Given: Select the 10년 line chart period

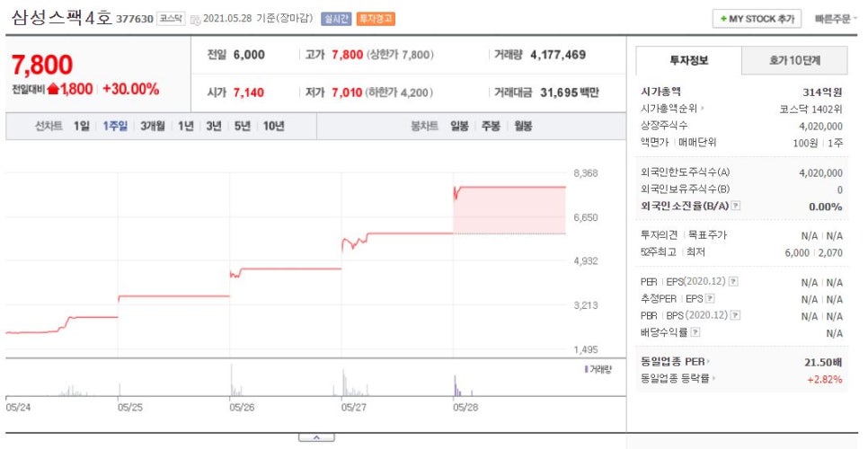Looking at the screenshot, I should click(x=273, y=126).
